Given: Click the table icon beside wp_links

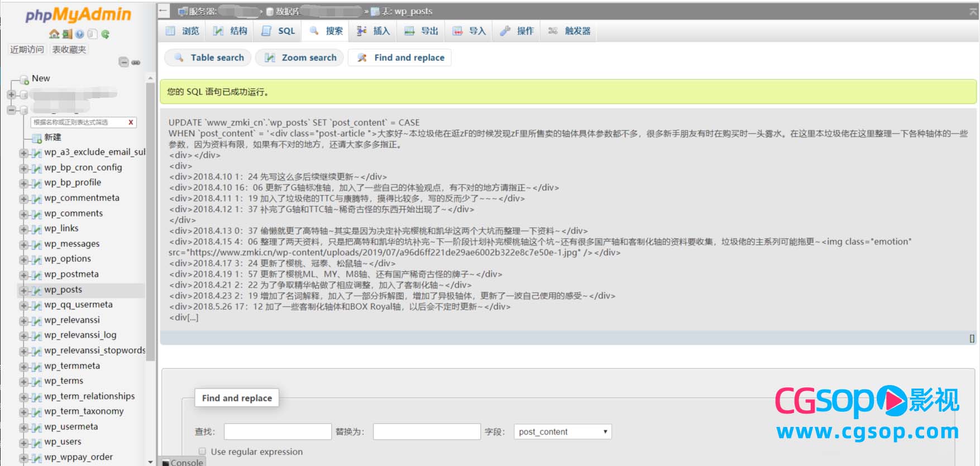Looking at the screenshot, I should point(36,229).
